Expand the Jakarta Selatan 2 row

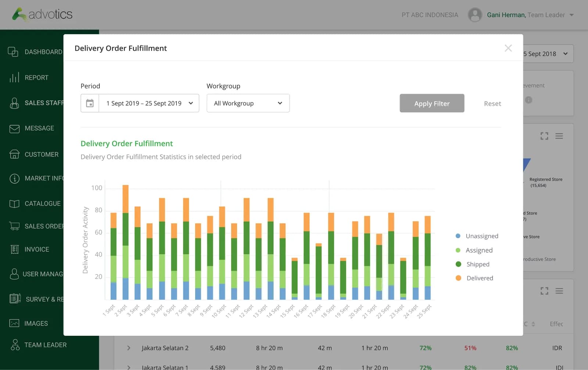129,348
